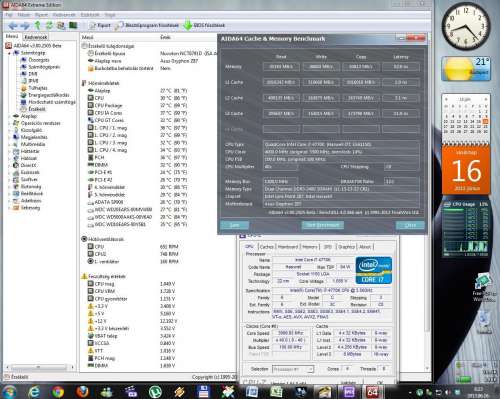Switch to the Kedvencek tab

36,37
